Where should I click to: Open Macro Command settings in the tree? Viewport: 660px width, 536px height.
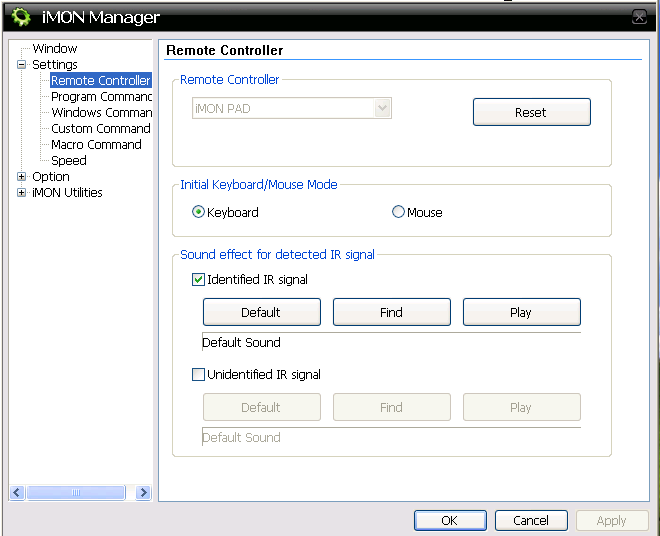96,144
